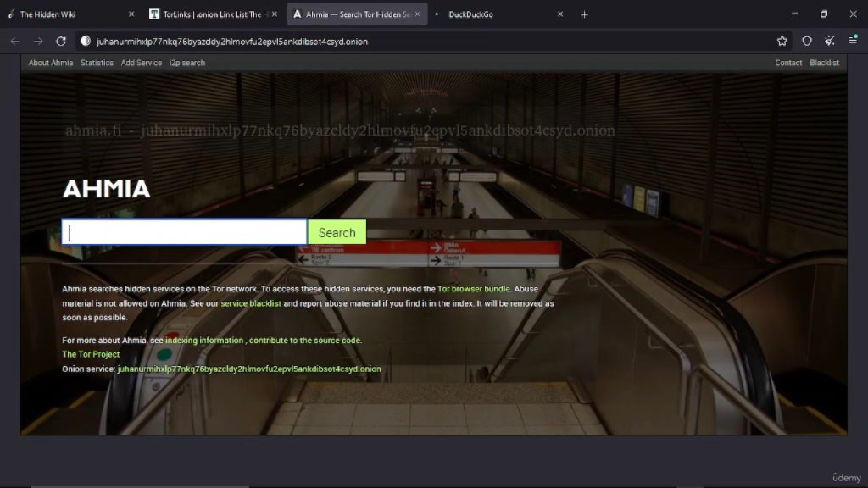868x488 pixels.
Task: Reload the current page
Action: click(61, 41)
